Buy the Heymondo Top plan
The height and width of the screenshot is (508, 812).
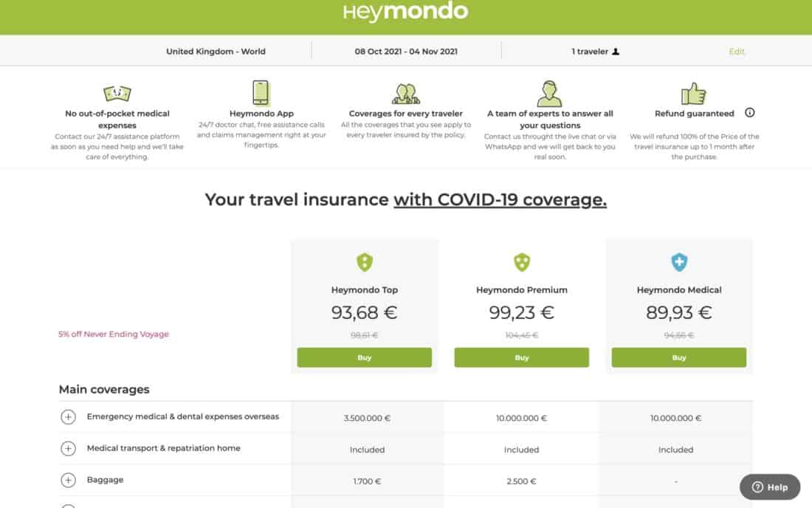point(365,357)
